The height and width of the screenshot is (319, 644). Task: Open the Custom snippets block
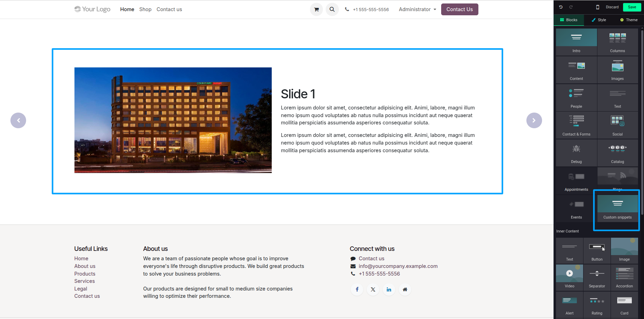(618, 208)
